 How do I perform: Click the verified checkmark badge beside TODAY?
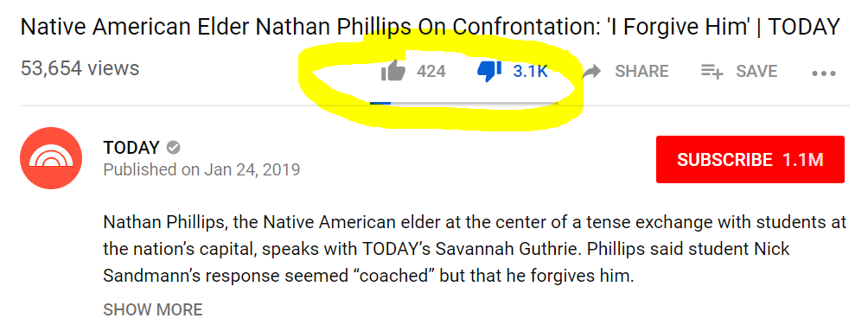pos(174,147)
